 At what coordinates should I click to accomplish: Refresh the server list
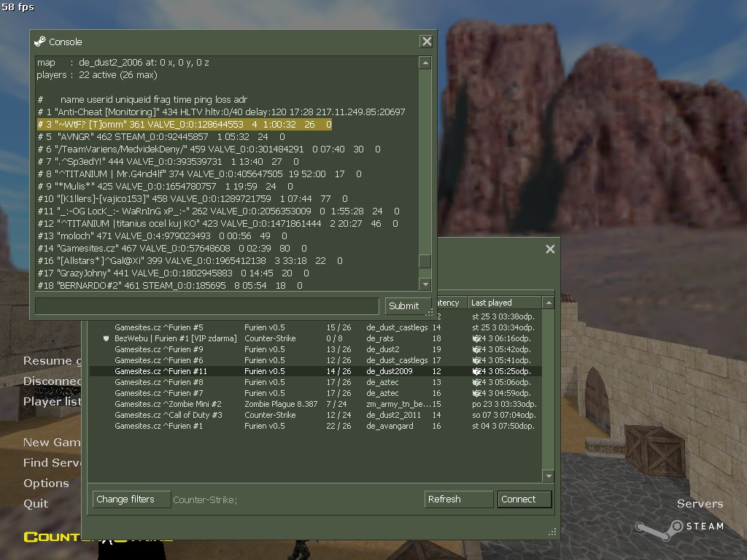pos(459,499)
